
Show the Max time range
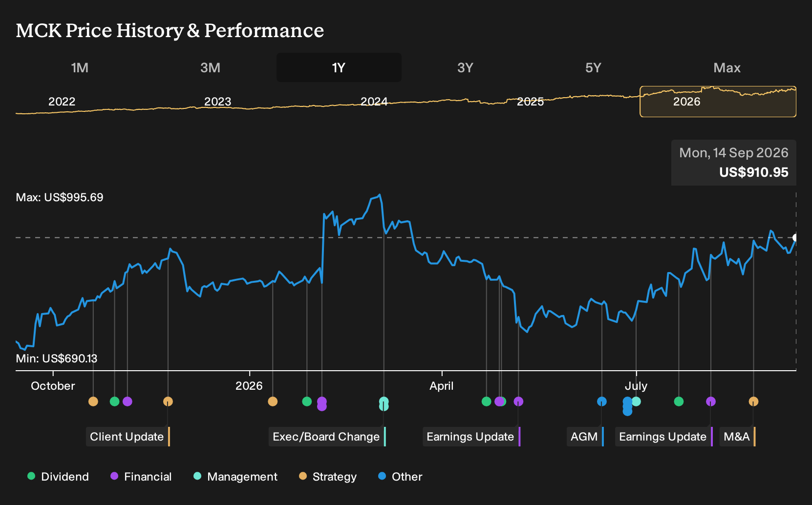[727, 67]
